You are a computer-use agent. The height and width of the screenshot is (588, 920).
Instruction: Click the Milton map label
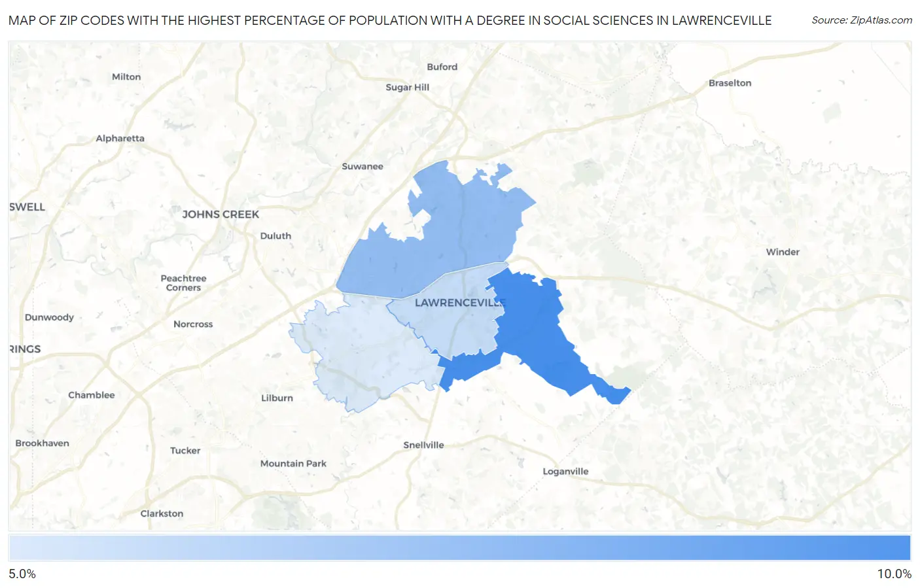[126, 77]
